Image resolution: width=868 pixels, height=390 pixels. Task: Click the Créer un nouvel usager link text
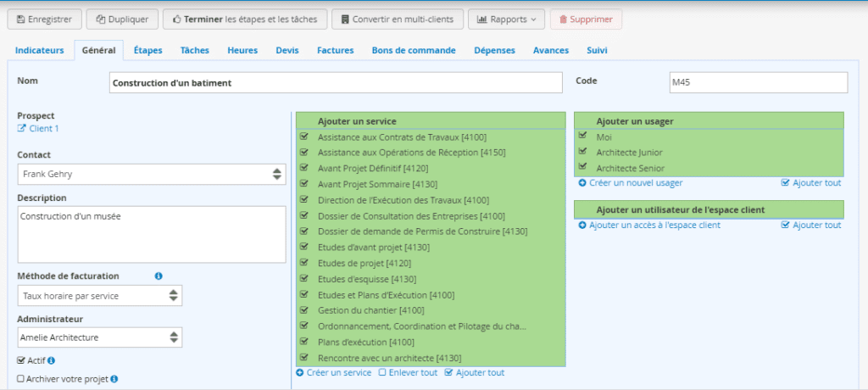click(636, 183)
